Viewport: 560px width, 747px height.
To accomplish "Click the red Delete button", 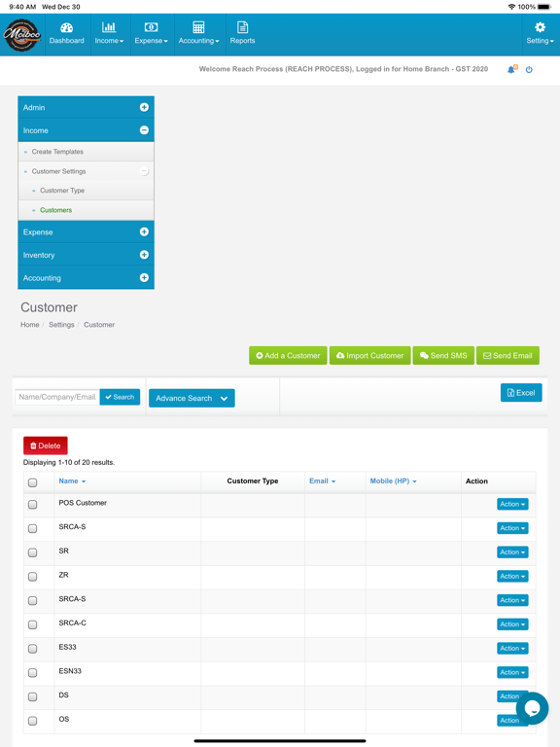I will click(46, 445).
